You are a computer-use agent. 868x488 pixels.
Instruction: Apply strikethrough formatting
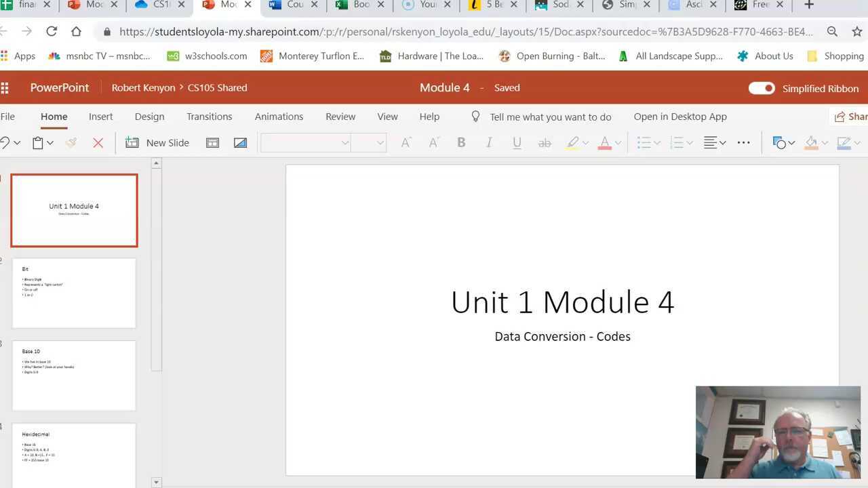click(x=545, y=142)
